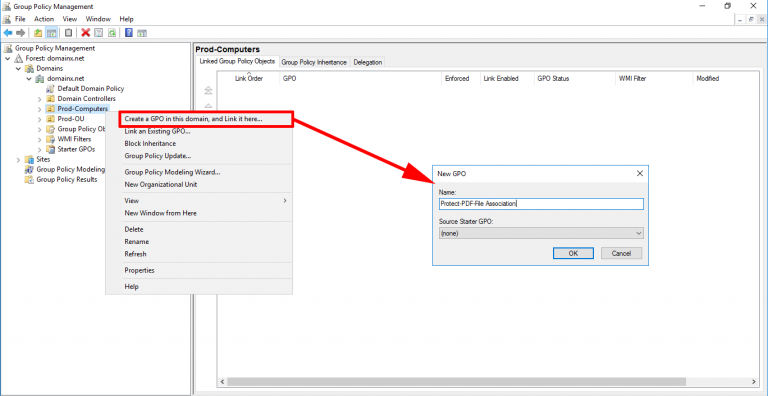Click OK in the New GPO dialog
Screen dimensions: 768x396
[573, 253]
